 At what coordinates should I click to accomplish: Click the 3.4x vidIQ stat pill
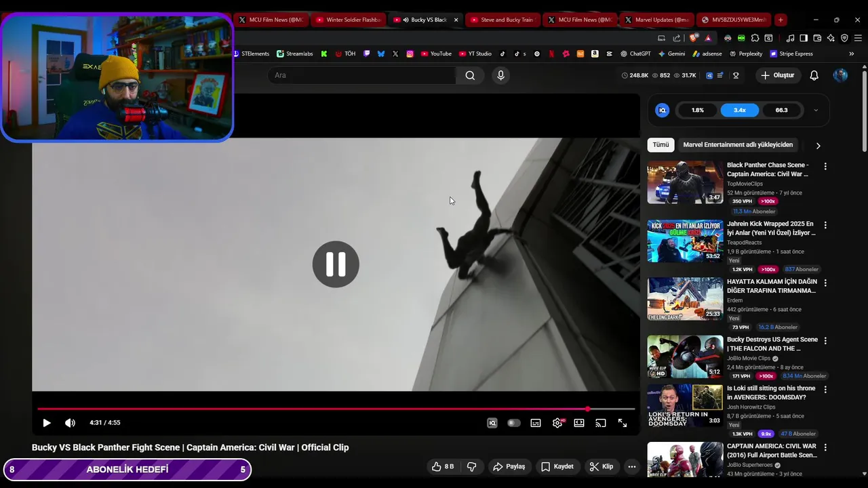[740, 110]
